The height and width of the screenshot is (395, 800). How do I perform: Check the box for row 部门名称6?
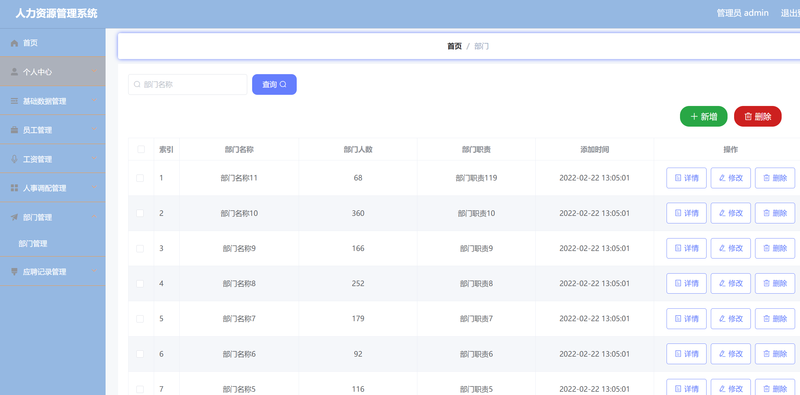pos(140,354)
